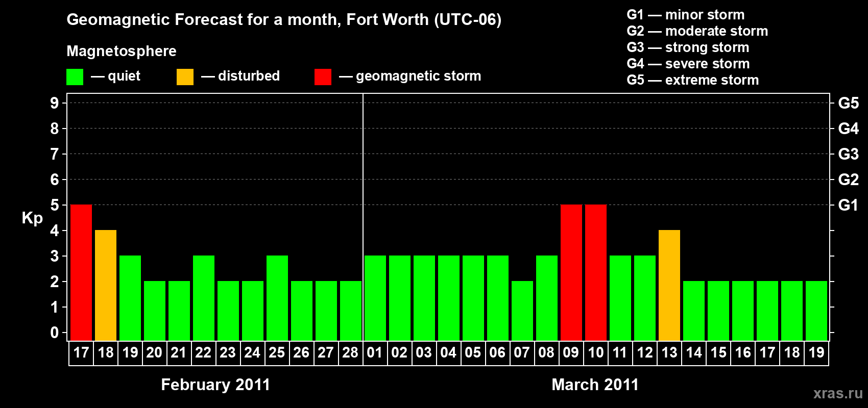Select the green bar for March 07
Screen dimensions: 868x408
pos(522,311)
